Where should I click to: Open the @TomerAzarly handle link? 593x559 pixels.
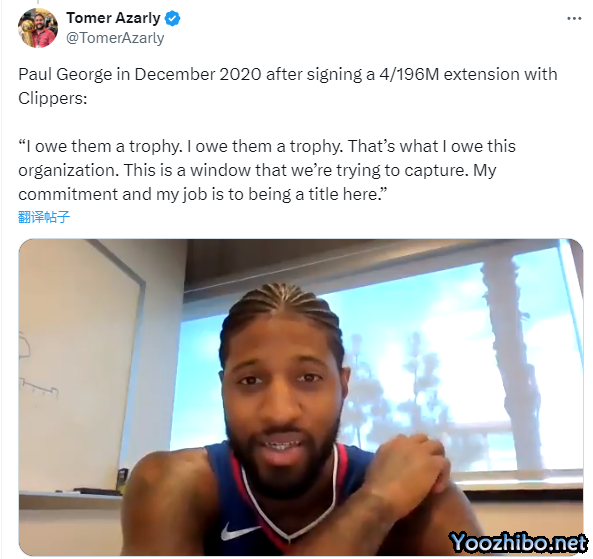(x=115, y=38)
